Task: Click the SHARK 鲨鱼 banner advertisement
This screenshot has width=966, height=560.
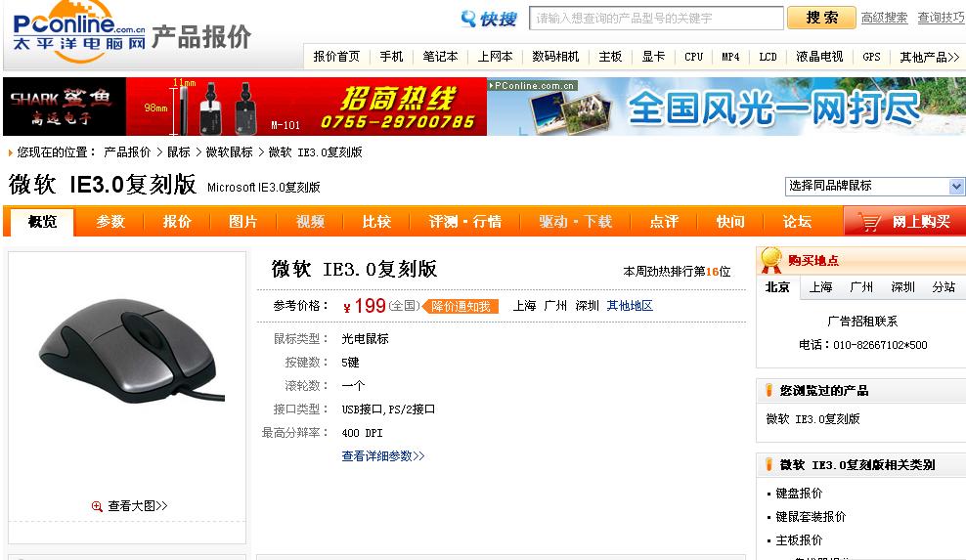Action: pos(245,107)
